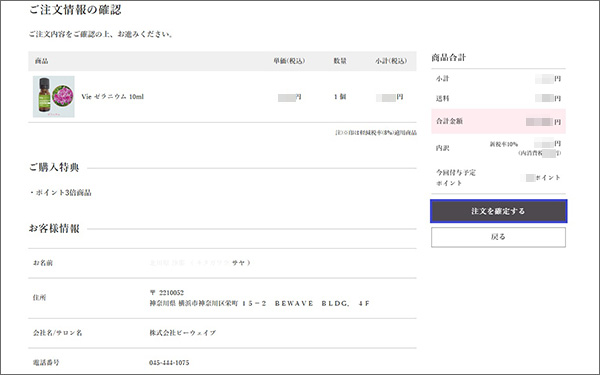Click the 小計(税込) column header
Screen dimensions: 600x375
(391, 61)
